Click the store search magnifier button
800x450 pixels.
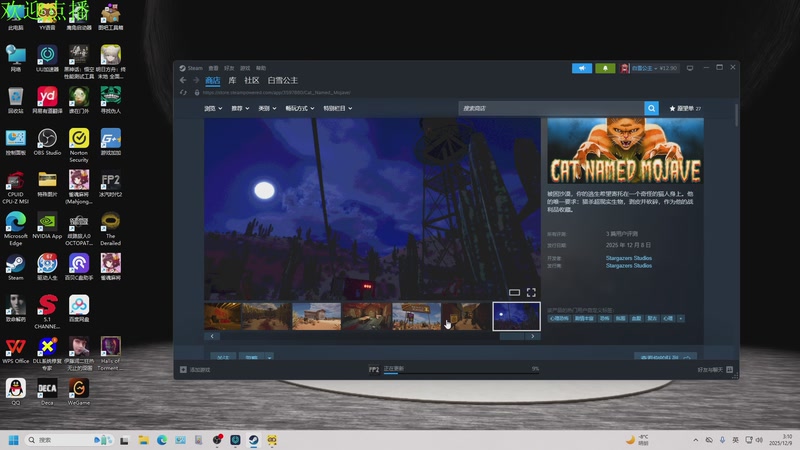(x=652, y=108)
